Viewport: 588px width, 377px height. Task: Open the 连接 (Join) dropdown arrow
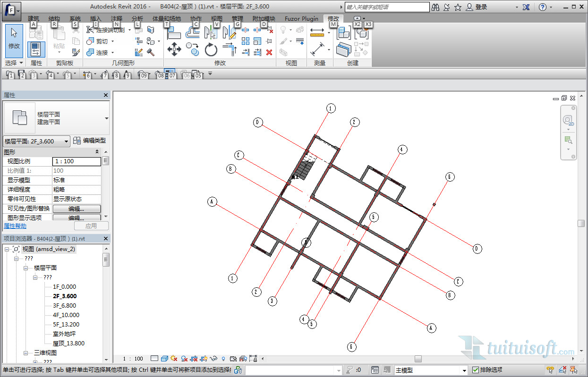tap(113, 53)
